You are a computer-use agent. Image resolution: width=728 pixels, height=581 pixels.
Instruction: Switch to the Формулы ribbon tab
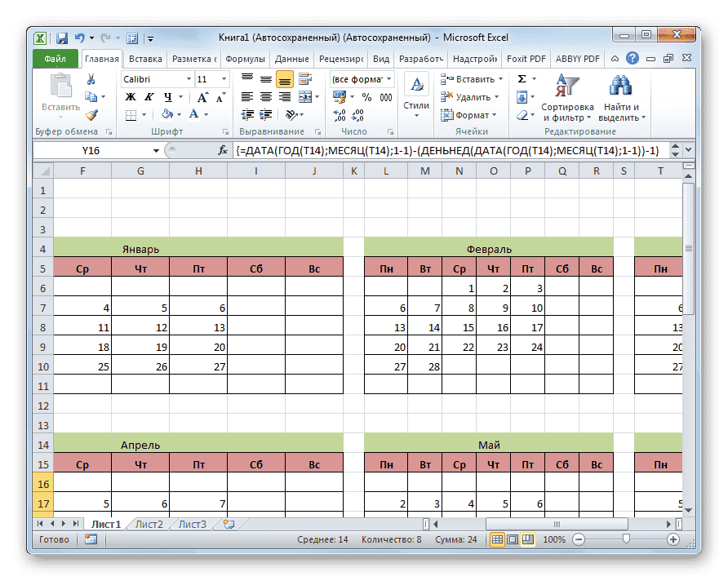pyautogui.click(x=245, y=58)
